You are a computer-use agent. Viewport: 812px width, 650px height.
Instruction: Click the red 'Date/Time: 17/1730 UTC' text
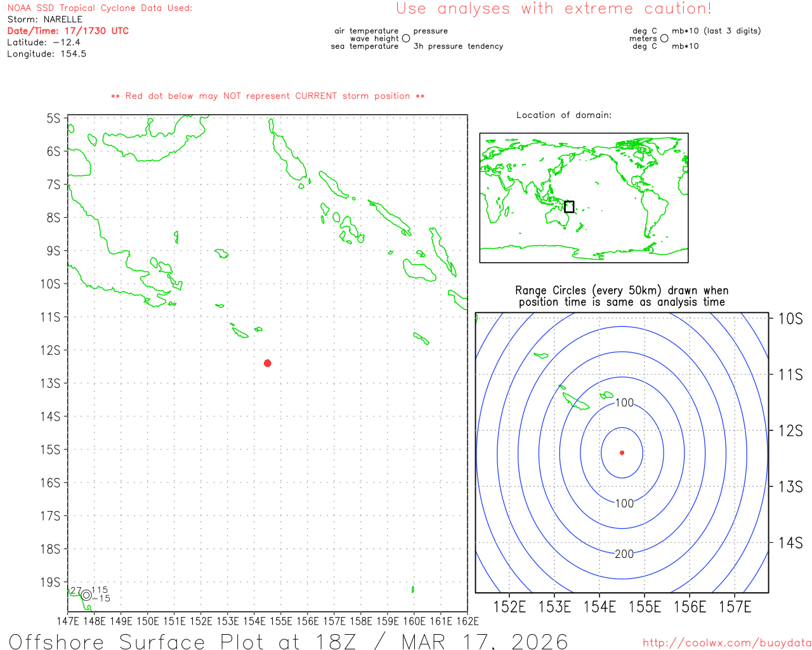(68, 31)
